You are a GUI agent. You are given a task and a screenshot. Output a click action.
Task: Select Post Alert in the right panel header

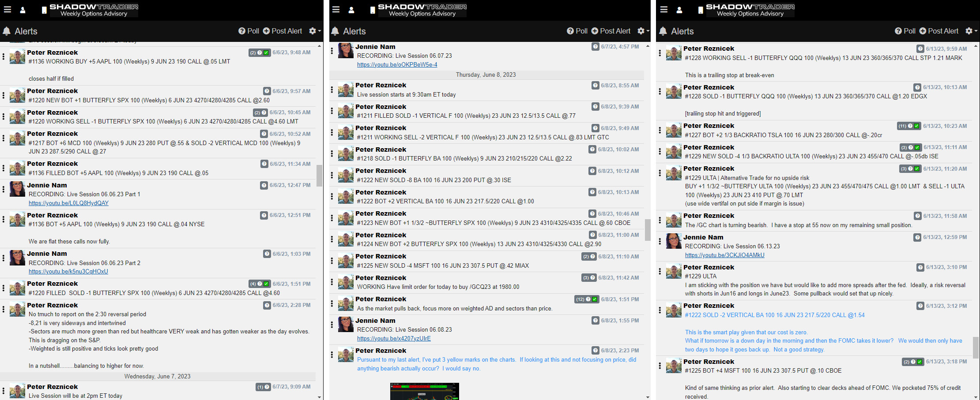(x=939, y=31)
